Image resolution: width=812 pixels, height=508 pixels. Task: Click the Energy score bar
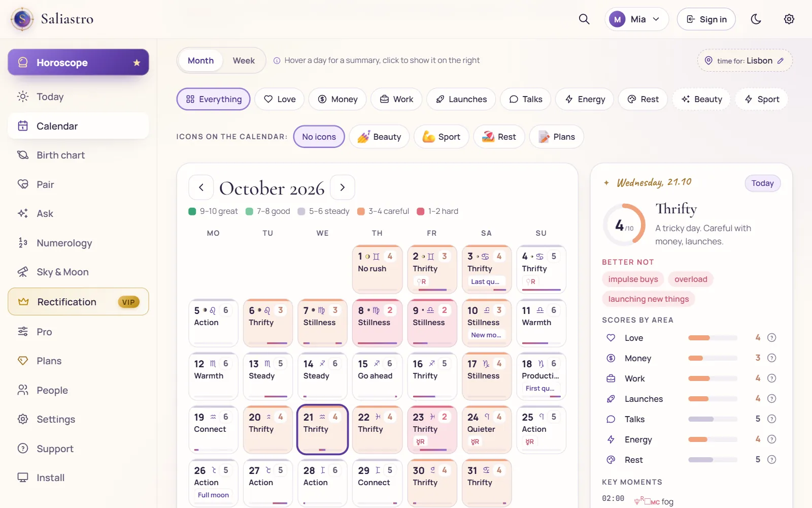(713, 439)
